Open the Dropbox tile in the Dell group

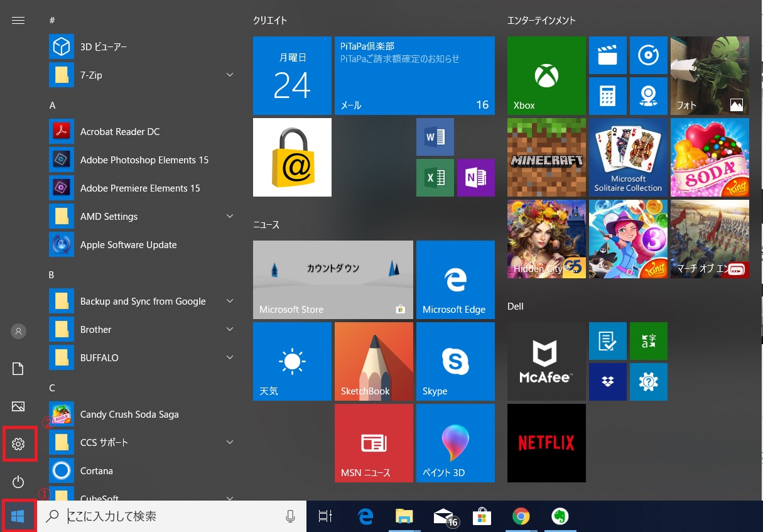607,382
